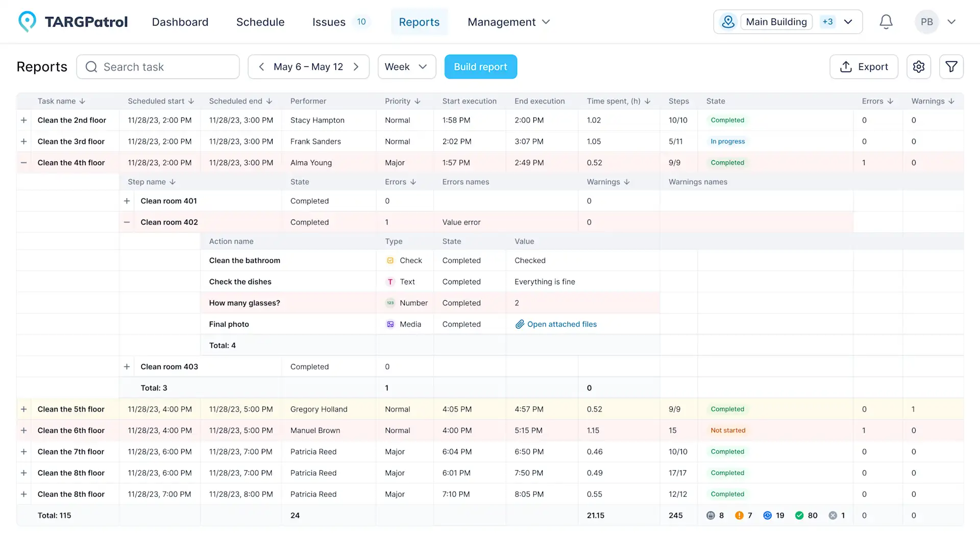Image resolution: width=980 pixels, height=558 pixels.
Task: Sort by Time spent column
Action: pos(647,101)
